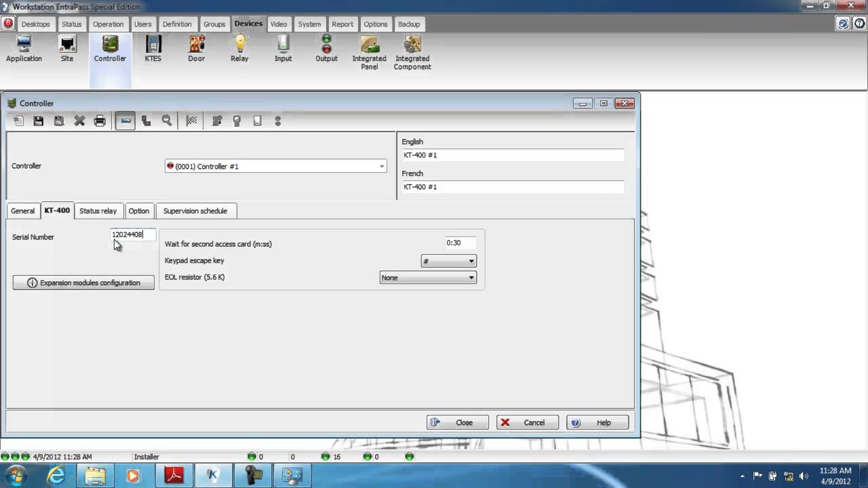
Task: Click the volume icon in system tray
Action: point(804,476)
